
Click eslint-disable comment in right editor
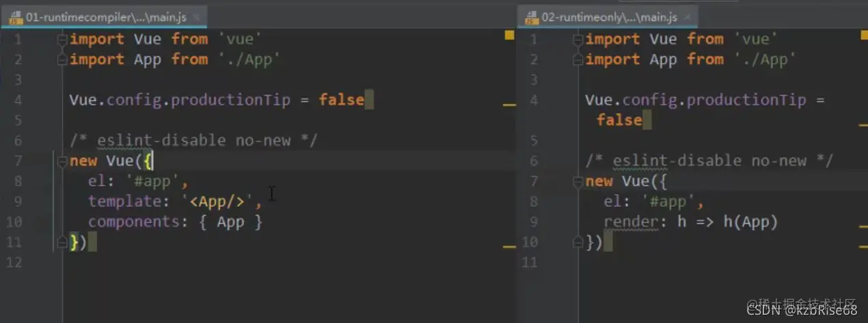click(x=709, y=161)
